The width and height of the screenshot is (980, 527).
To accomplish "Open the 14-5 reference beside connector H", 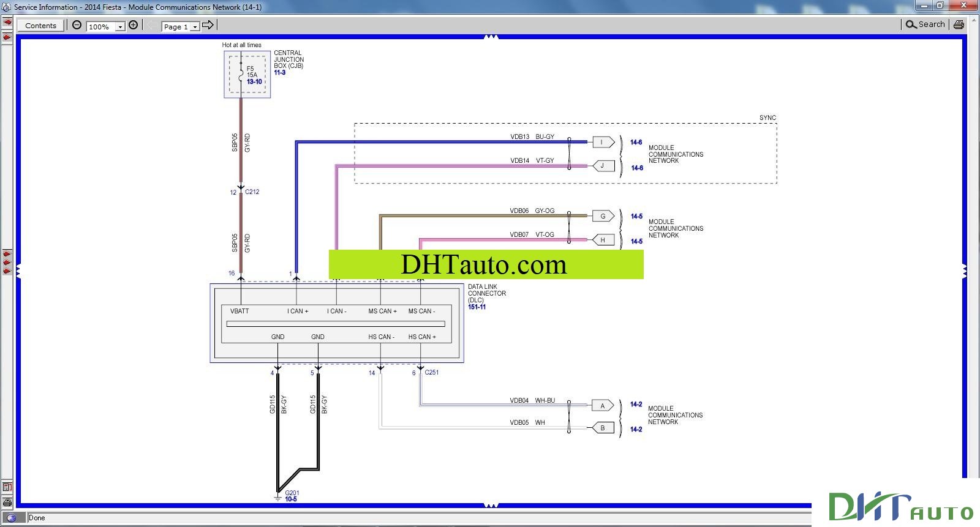I will (x=636, y=241).
